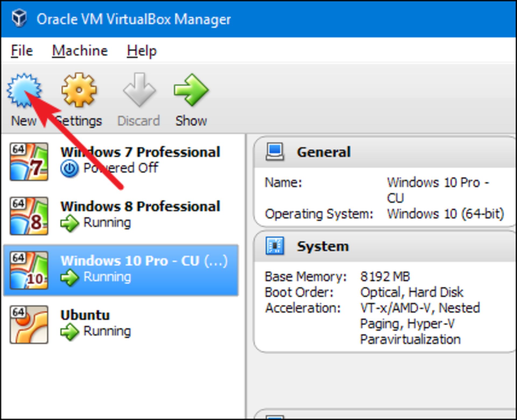Click the Running text under Windows 8 Professional
Viewport: 517px width, 420px height.
point(107,223)
